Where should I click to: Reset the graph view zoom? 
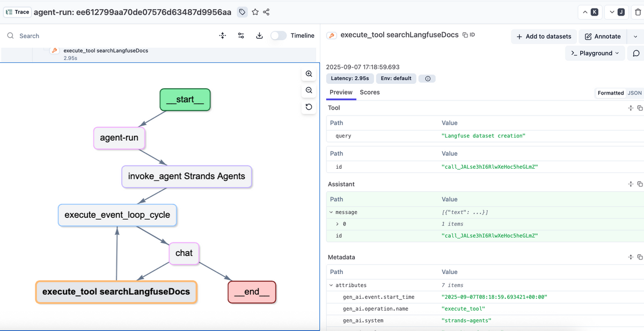pyautogui.click(x=309, y=107)
